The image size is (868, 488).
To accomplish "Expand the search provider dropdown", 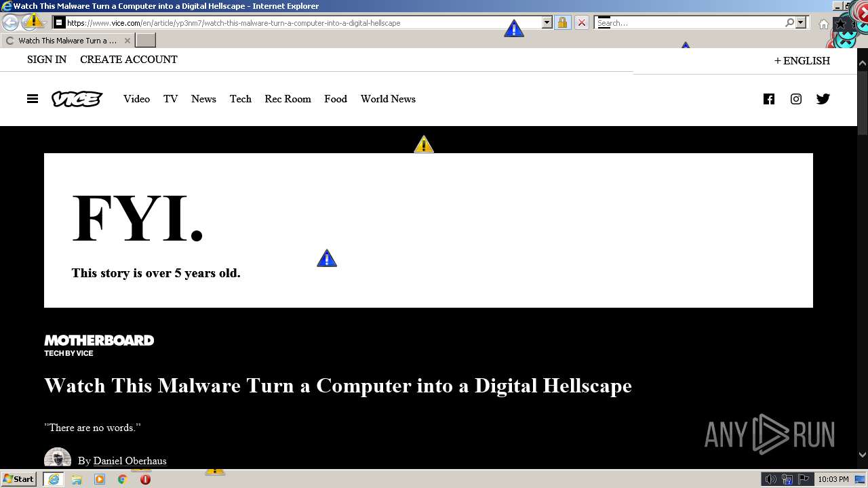I will point(801,22).
